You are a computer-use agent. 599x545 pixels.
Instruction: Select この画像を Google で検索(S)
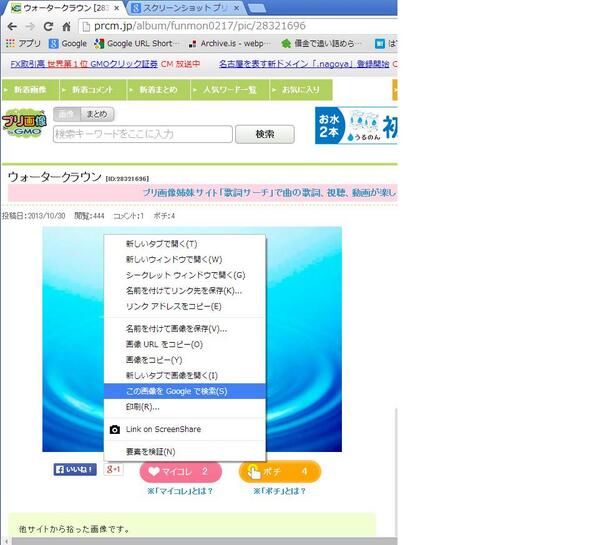pos(185,391)
